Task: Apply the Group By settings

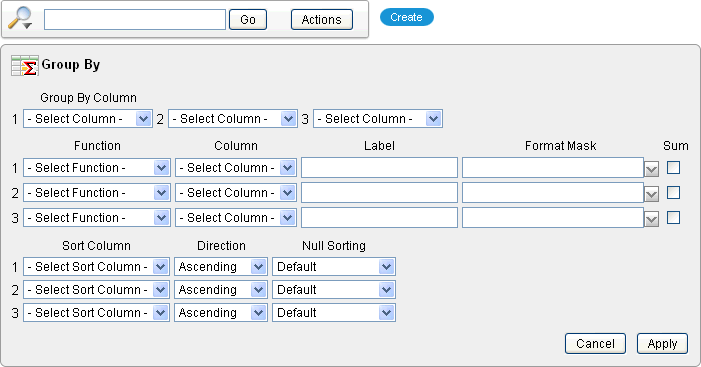Action: (x=662, y=343)
